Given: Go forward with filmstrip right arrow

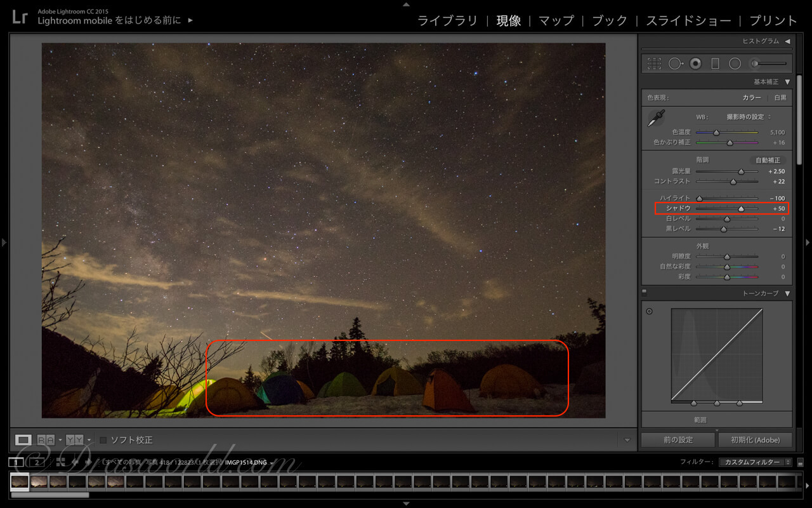Looking at the screenshot, I should (88, 462).
